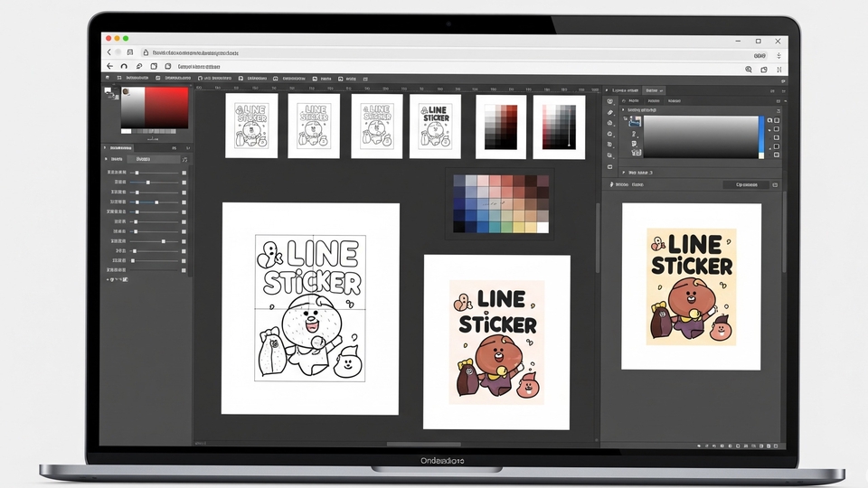Switch to the second tab in right panel header

pyautogui.click(x=653, y=90)
